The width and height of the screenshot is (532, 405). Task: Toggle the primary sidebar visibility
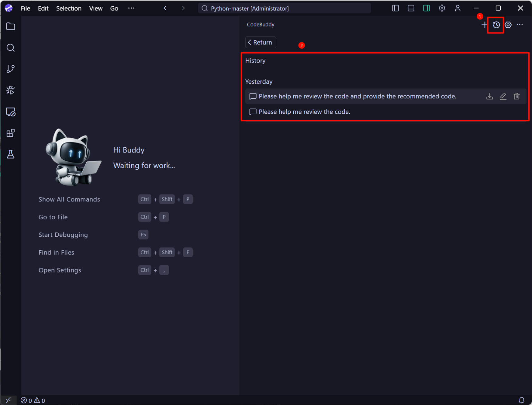point(395,8)
